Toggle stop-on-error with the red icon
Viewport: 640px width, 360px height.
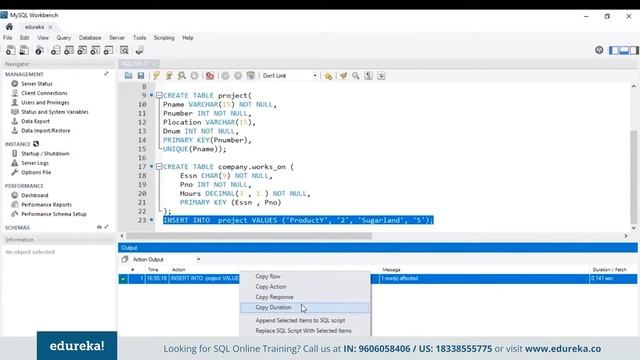(210, 76)
